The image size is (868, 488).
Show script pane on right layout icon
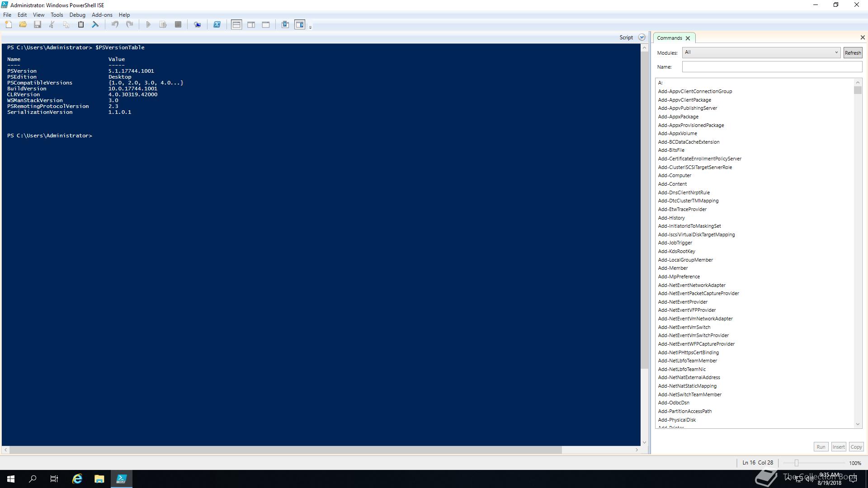[251, 25]
